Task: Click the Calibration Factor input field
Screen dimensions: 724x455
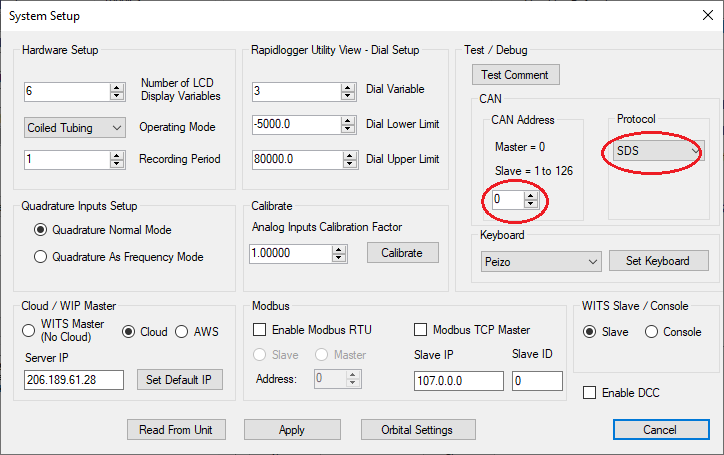Action: pos(290,254)
